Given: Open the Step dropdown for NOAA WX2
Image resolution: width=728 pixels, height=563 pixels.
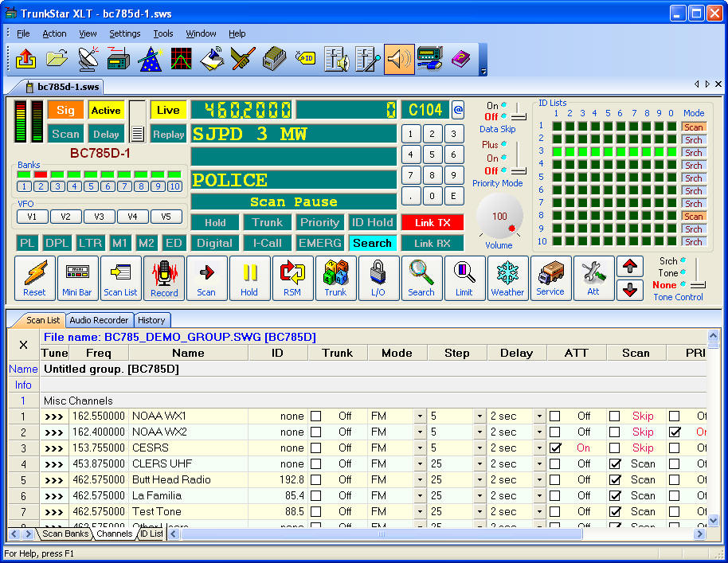Looking at the screenshot, I should 479,432.
